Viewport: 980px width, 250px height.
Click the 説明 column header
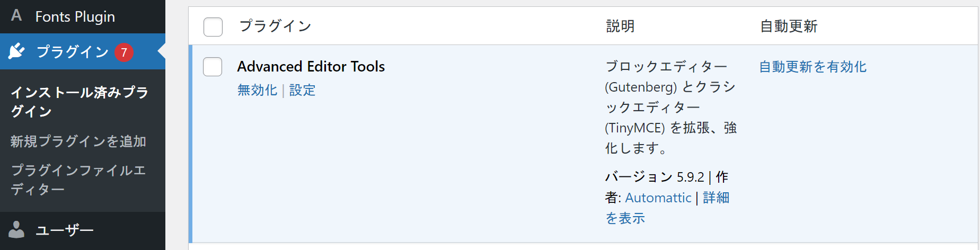pos(620,26)
